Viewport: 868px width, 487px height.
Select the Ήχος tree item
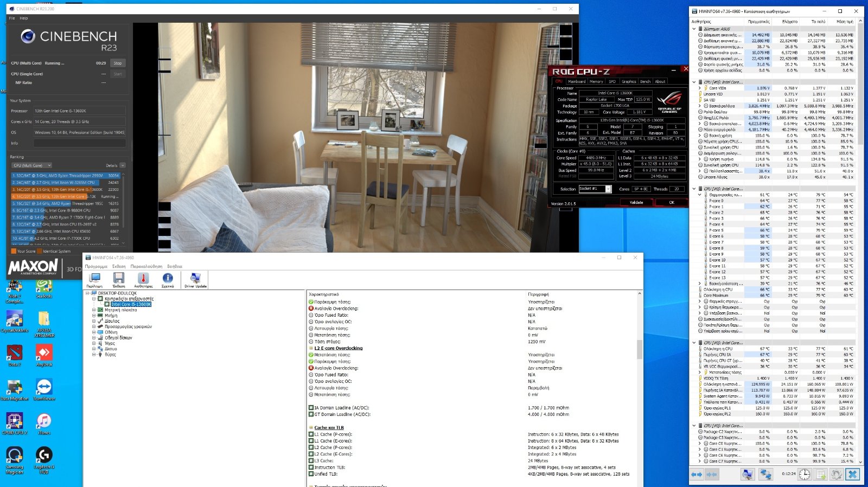[x=110, y=343]
